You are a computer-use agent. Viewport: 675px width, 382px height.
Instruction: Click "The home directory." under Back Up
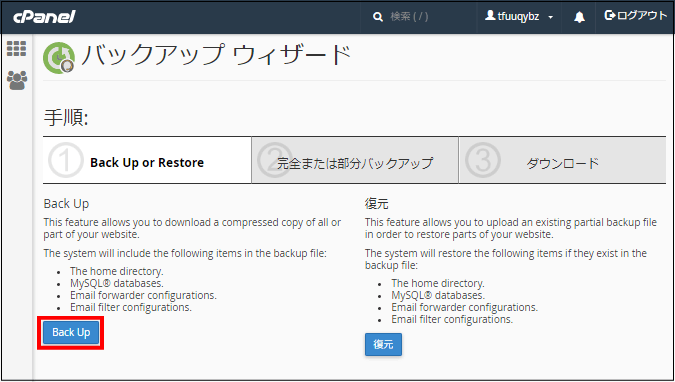(x=117, y=271)
